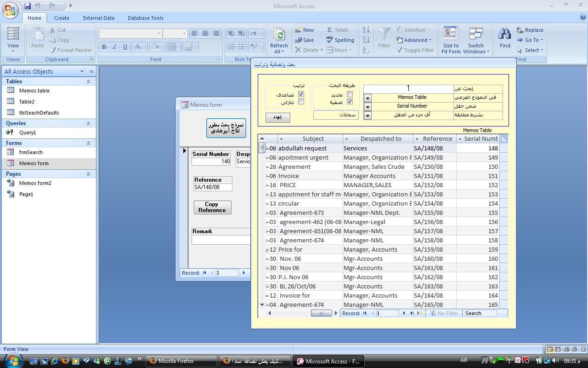Viewport: 588px width, 368px height.
Task: Open the Advanced filter dropdown
Action: tap(413, 40)
